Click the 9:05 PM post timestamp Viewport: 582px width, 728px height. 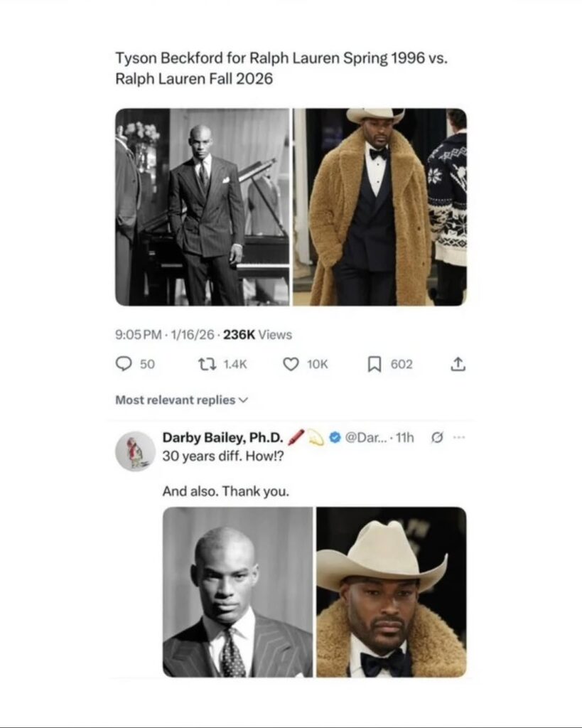click(x=138, y=335)
